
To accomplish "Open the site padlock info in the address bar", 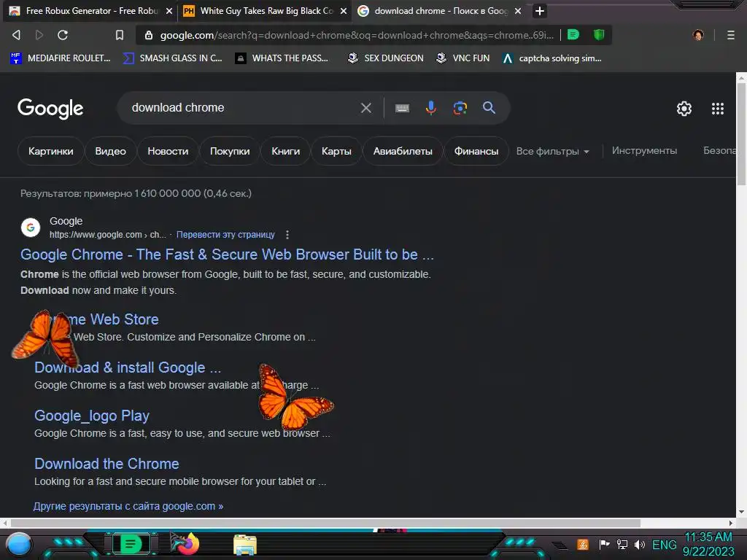I will [149, 35].
